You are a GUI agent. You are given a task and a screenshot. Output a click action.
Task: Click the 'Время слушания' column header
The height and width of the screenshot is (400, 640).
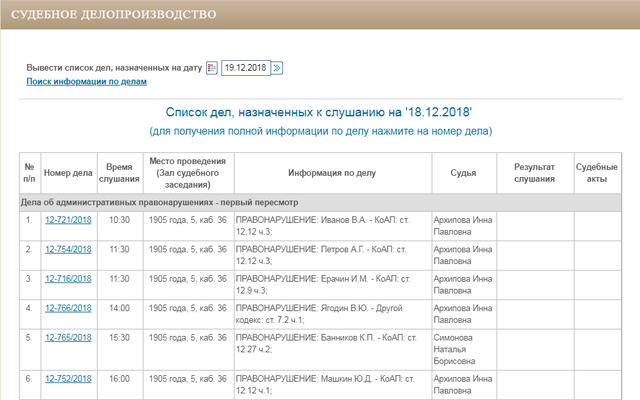[x=119, y=173]
